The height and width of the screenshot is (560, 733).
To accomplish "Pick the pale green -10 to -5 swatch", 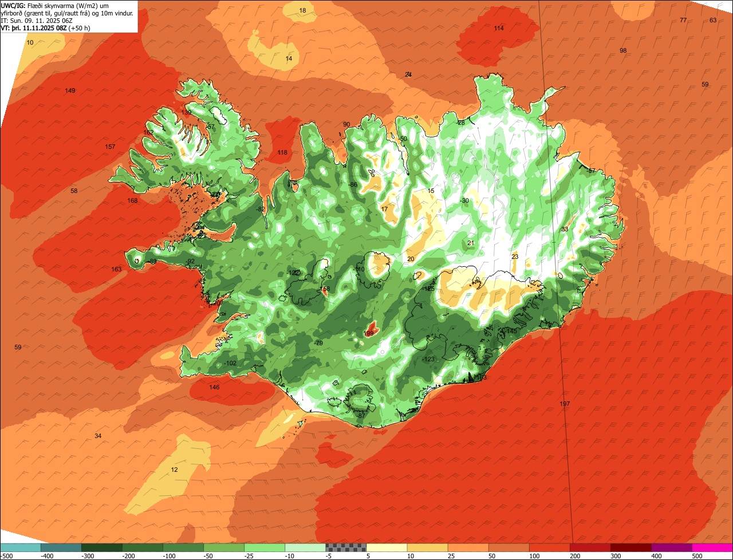I will tap(305, 547).
